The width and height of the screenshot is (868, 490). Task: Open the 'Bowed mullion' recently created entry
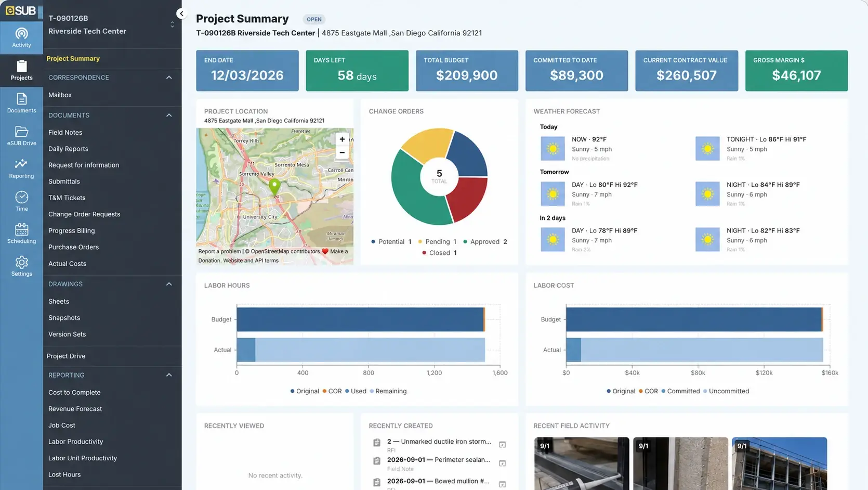coord(438,481)
